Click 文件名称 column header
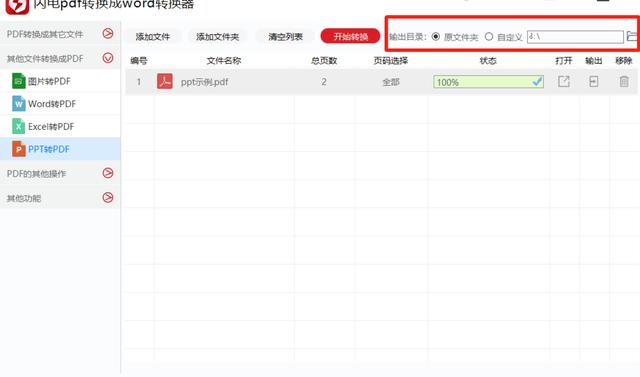Image resolution: width=640 pixels, height=377 pixels. 224,61
